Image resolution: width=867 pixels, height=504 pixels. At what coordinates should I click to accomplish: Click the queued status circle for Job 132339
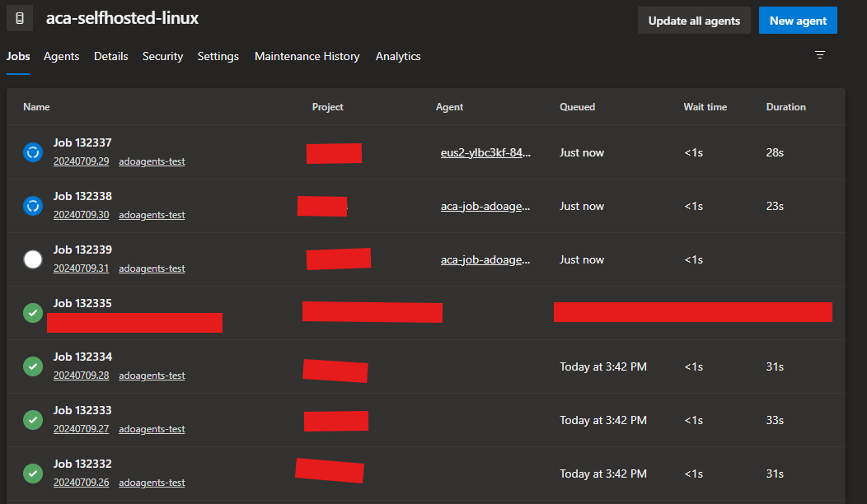(x=33, y=259)
